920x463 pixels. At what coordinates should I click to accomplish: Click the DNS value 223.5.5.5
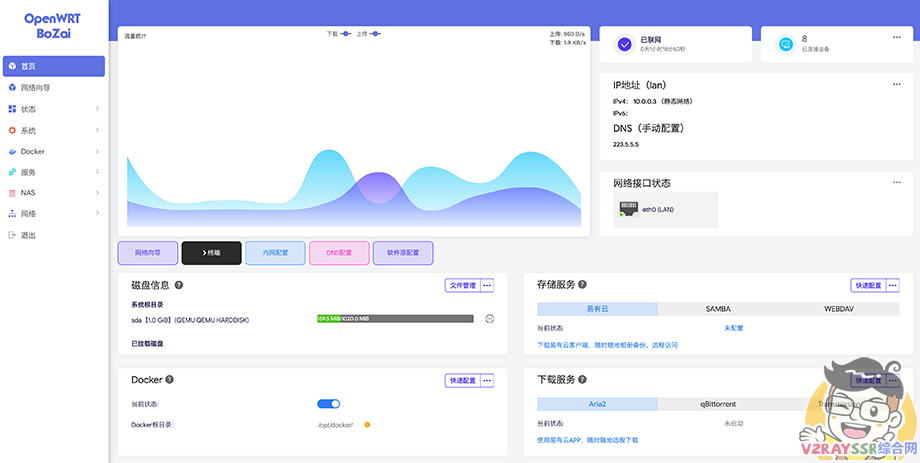click(x=625, y=144)
